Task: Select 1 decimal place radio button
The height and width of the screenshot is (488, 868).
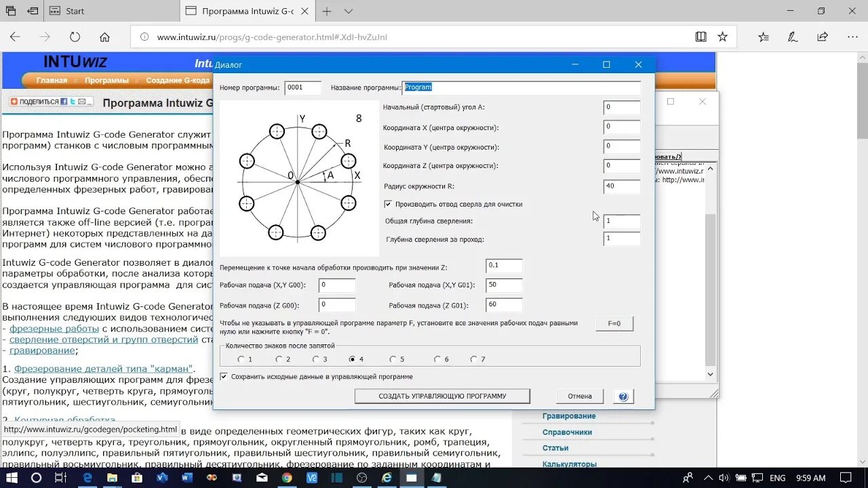Action: coord(241,359)
